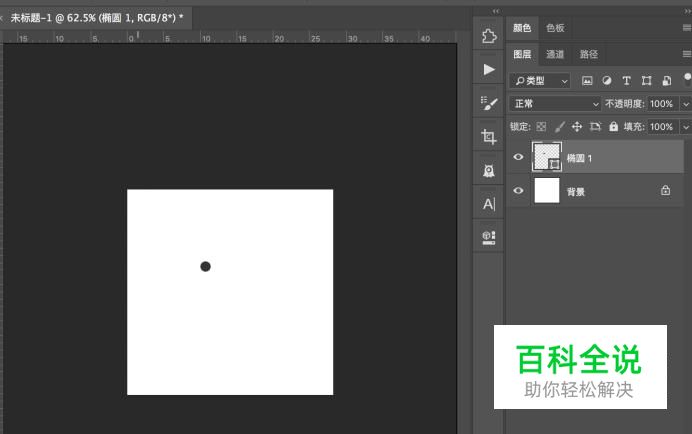Switch to the 通道 tab
Screen dimensions: 692x434
[x=555, y=54]
